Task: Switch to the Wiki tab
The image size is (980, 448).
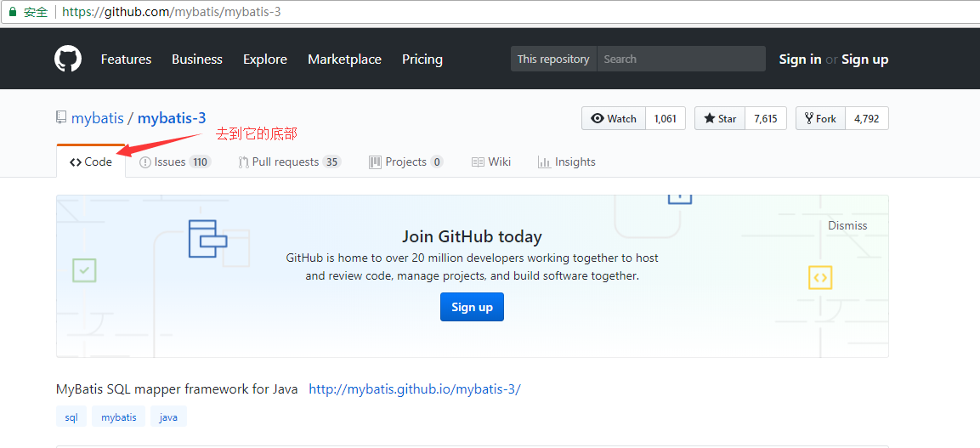Action: pos(491,162)
